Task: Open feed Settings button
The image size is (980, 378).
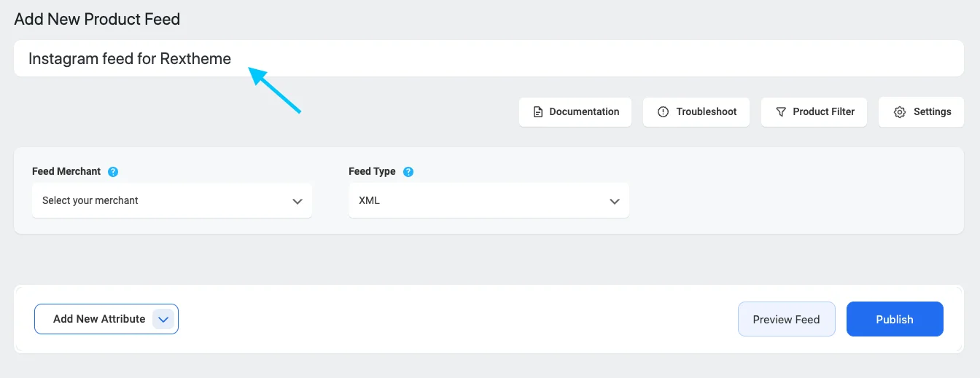Action: (x=921, y=112)
